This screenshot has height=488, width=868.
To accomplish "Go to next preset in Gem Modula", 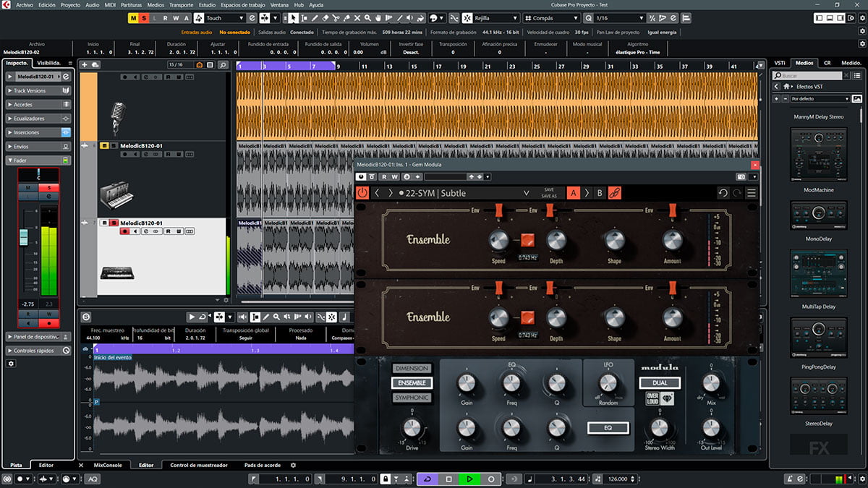I will coord(391,193).
